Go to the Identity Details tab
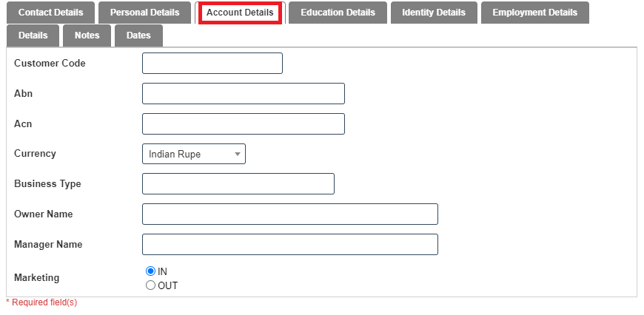Viewport: 644px width, 315px height. [434, 13]
